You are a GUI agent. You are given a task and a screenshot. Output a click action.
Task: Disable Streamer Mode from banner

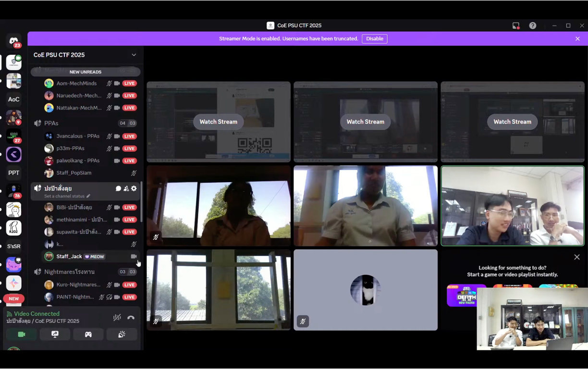(x=374, y=38)
